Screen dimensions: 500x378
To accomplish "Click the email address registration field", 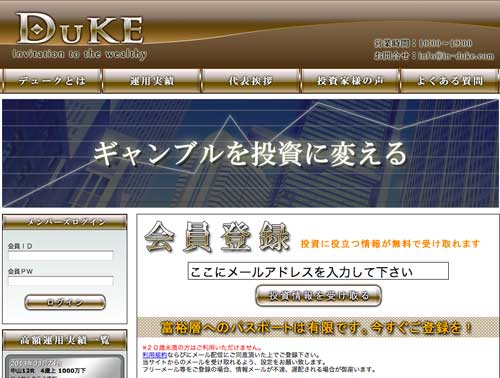I will 318,271.
